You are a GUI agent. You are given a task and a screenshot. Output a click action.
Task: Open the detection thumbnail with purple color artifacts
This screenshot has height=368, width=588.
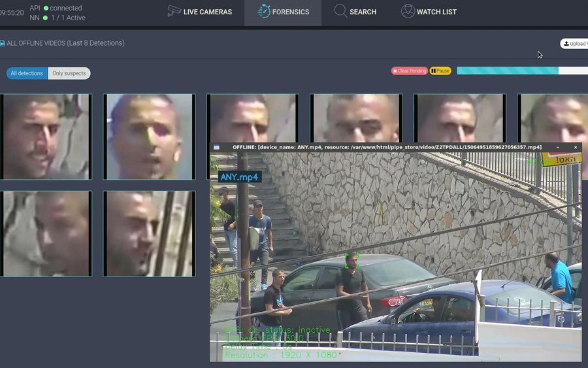149,137
